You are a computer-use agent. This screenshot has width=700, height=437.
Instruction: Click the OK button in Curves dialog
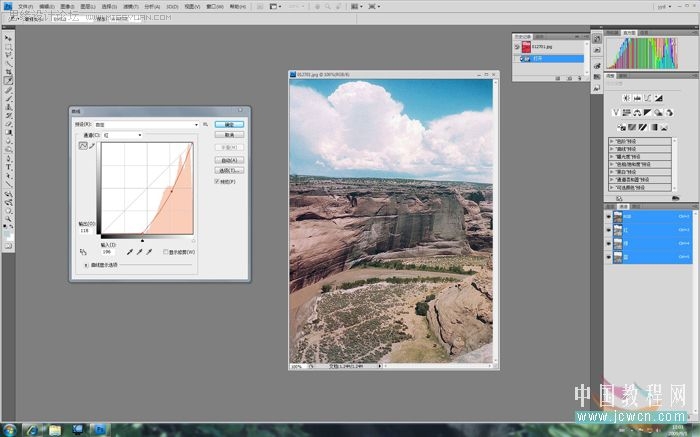229,125
